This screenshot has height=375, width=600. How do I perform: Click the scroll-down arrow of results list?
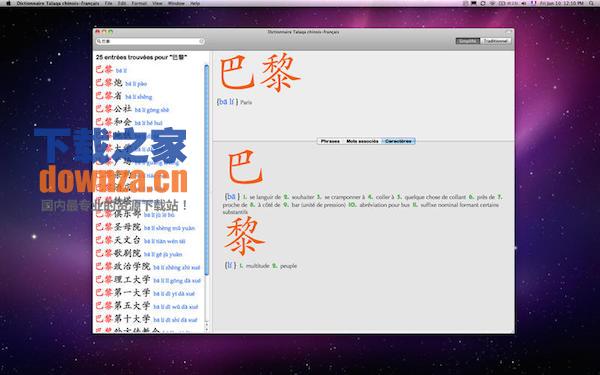click(x=207, y=329)
